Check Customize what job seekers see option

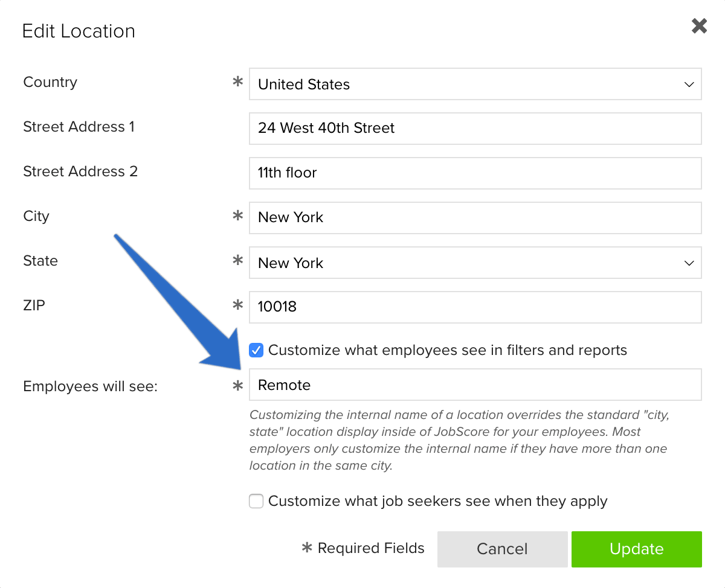click(x=256, y=501)
